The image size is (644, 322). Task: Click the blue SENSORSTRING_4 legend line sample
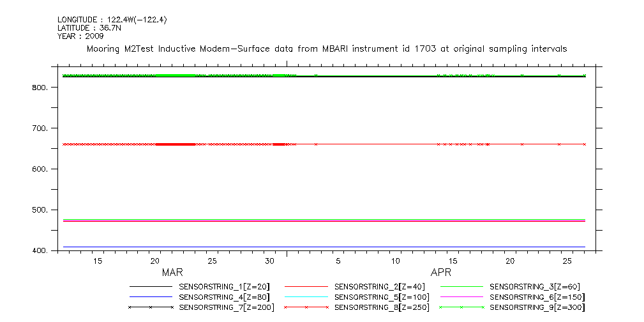click(151, 297)
